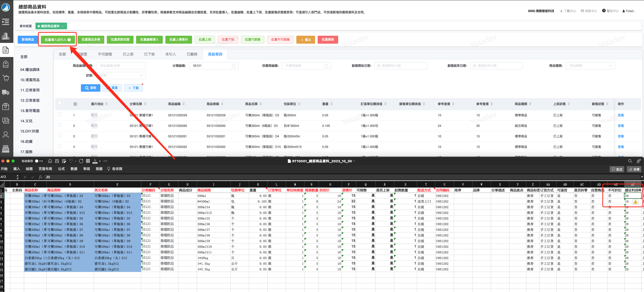Expand the 商品種類 dropdown filter
This screenshot has width=644, height=292.
coord(591,66)
